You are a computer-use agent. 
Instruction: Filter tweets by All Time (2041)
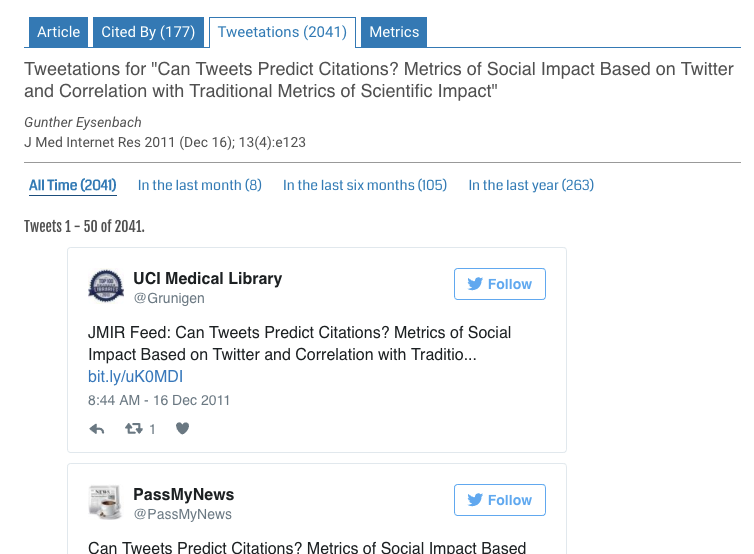click(x=72, y=185)
